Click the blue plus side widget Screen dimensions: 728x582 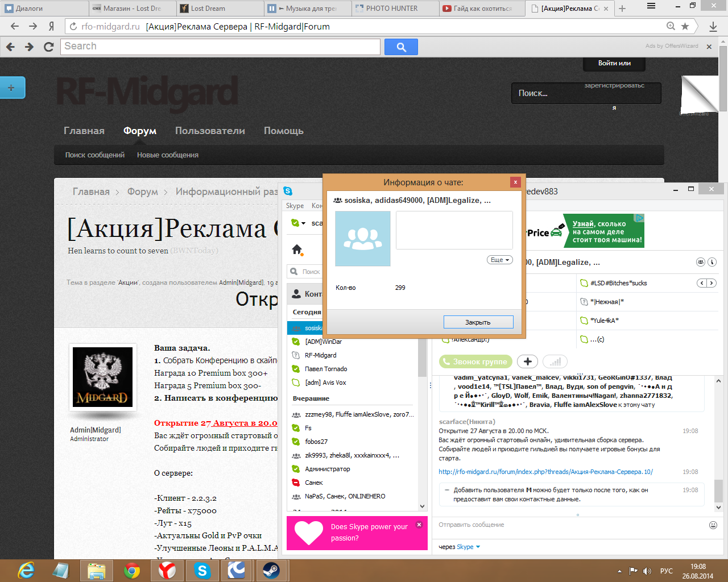click(x=12, y=88)
